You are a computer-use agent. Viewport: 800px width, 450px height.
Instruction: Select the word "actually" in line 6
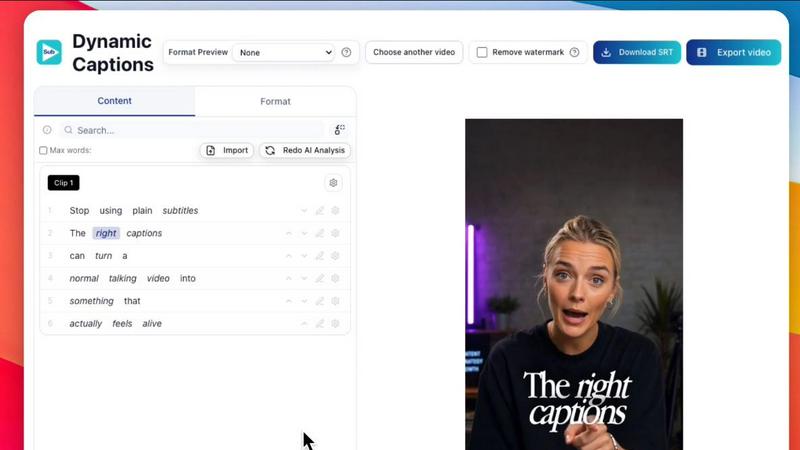(x=86, y=323)
